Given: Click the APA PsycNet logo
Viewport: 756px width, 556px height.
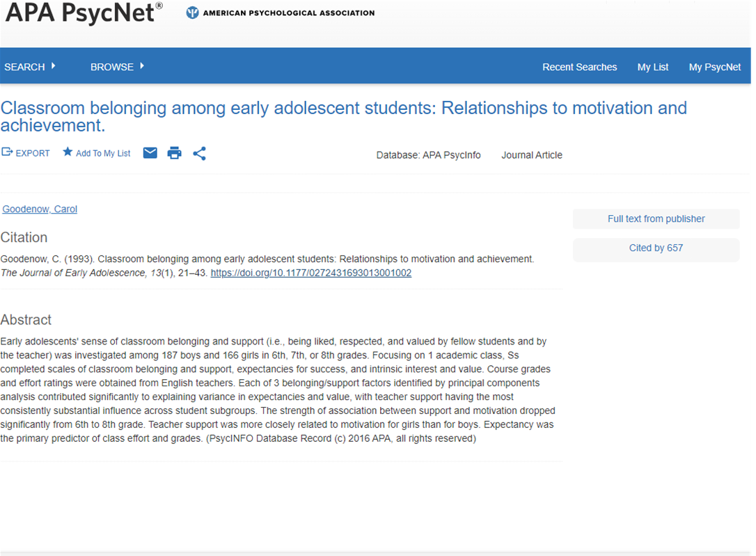Looking at the screenshot, I should [84, 13].
